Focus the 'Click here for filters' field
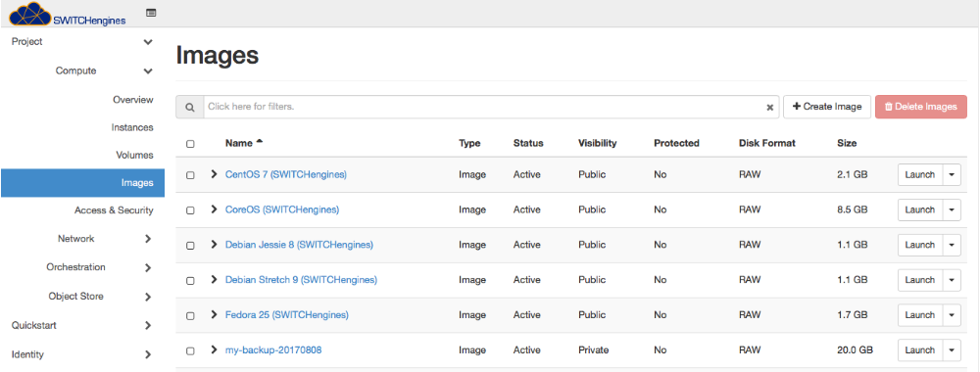The width and height of the screenshot is (980, 372). [x=491, y=107]
